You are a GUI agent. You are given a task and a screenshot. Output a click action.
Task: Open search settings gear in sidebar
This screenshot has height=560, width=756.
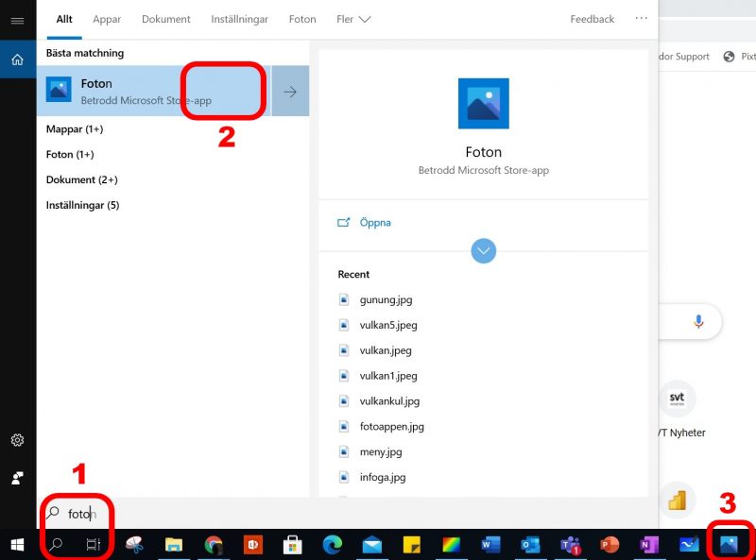[17, 440]
